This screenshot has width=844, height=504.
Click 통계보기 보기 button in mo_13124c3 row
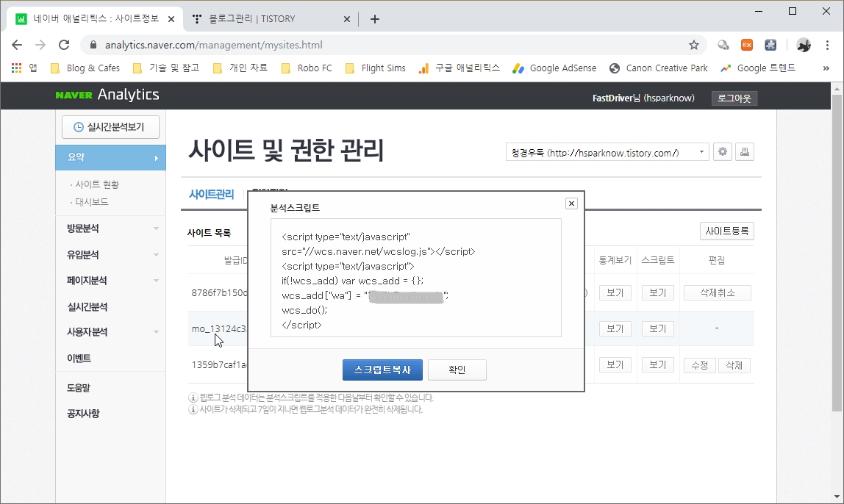point(615,328)
